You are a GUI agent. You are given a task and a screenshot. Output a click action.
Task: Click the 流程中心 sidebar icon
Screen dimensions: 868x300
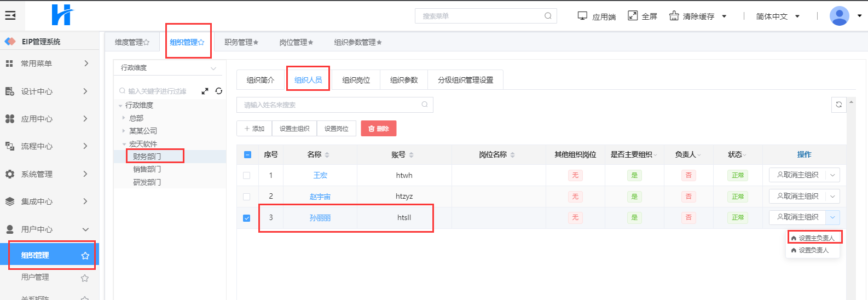click(9, 146)
